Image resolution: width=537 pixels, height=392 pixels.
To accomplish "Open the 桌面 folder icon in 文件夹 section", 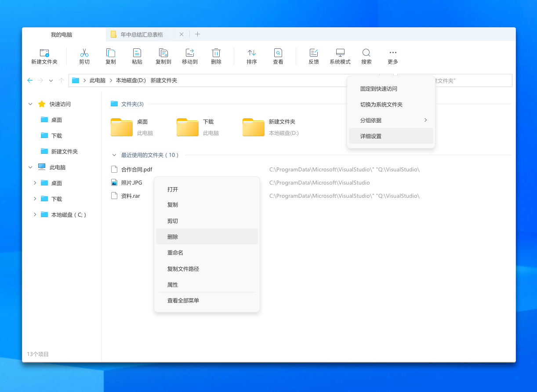I will click(x=122, y=127).
